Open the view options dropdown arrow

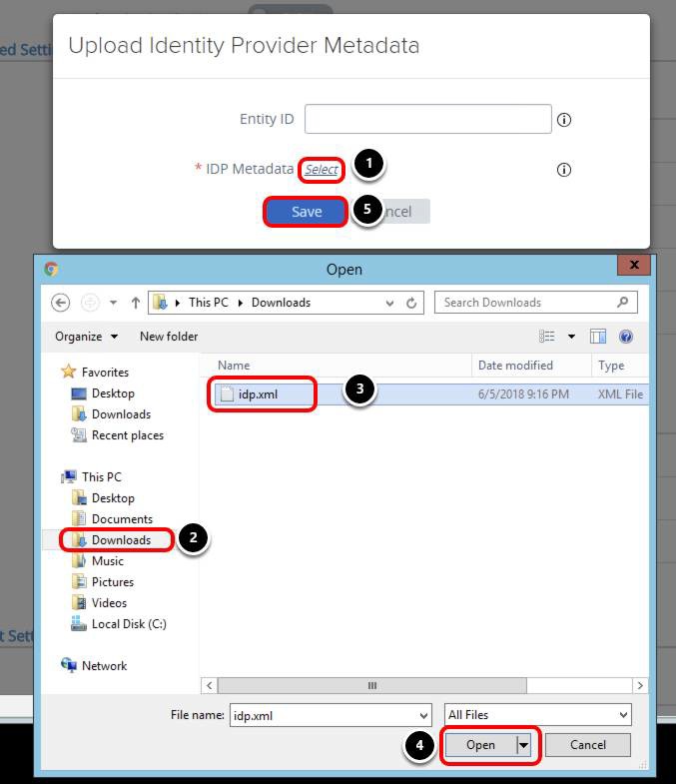point(571,337)
